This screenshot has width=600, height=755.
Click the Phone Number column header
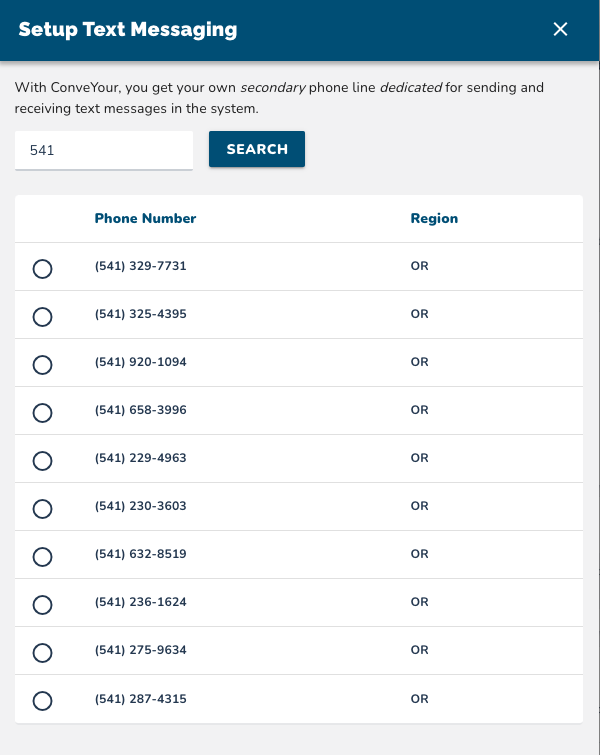tap(145, 218)
